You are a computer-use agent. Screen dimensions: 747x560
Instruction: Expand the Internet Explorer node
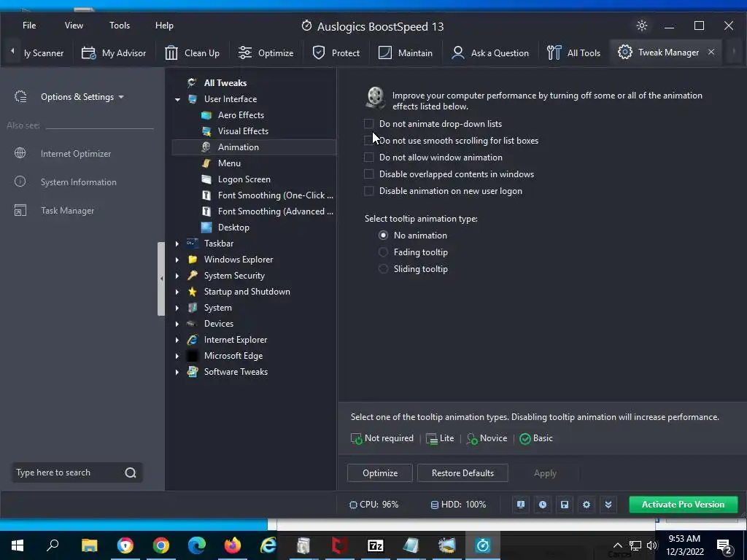[177, 340]
